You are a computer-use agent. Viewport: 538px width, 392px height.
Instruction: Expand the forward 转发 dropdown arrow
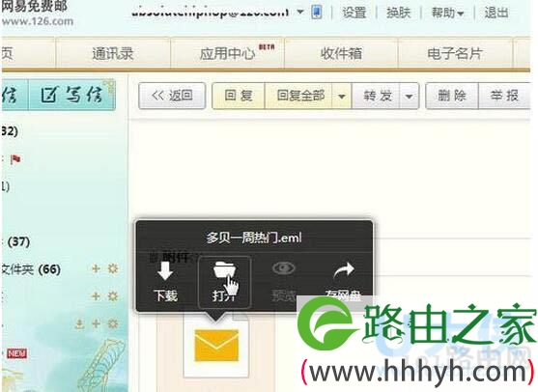pyautogui.click(x=409, y=96)
